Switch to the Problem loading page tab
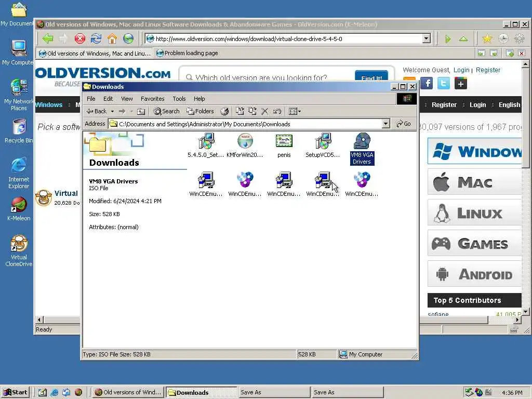This screenshot has width=532, height=399. pos(187,54)
